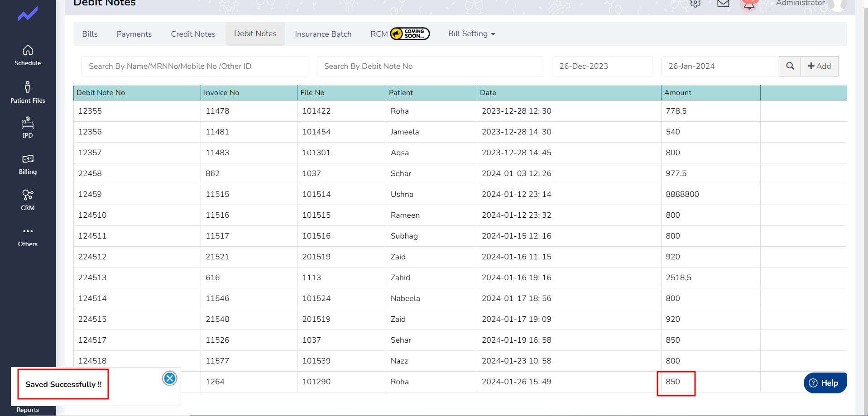Open Billing from the sidebar

pyautogui.click(x=28, y=165)
